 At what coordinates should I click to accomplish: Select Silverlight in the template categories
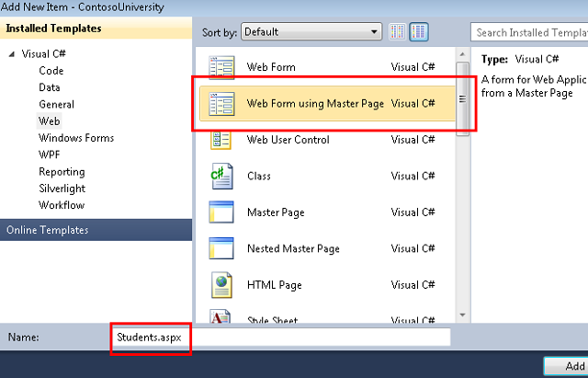click(61, 189)
